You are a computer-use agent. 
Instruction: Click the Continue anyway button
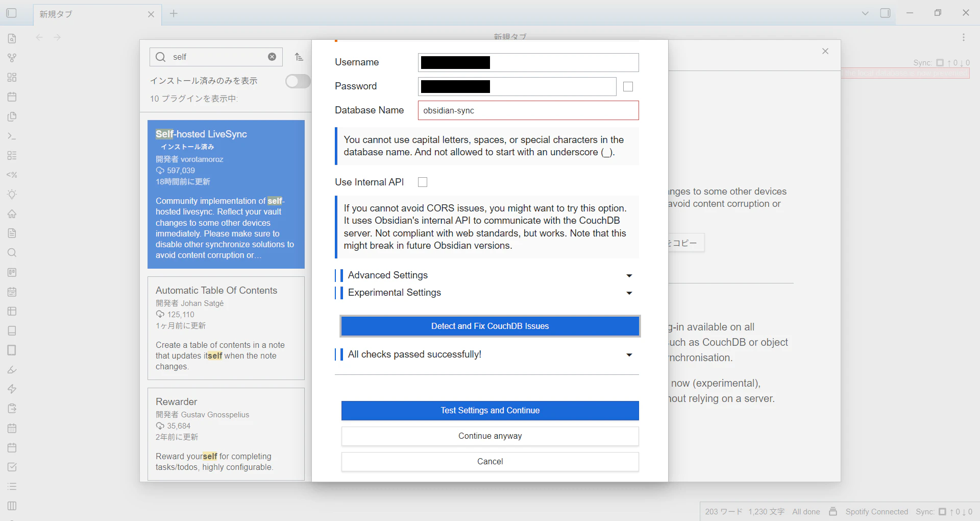(490, 436)
